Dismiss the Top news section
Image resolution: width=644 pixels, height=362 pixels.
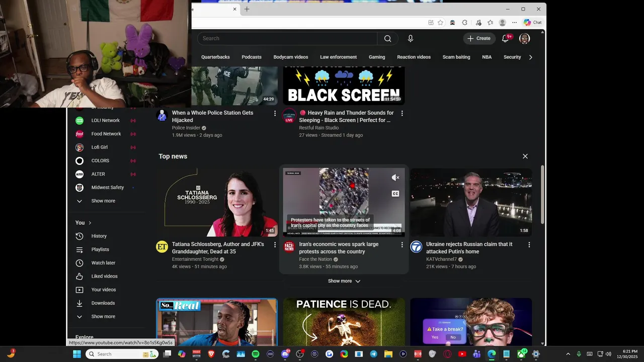click(x=525, y=156)
